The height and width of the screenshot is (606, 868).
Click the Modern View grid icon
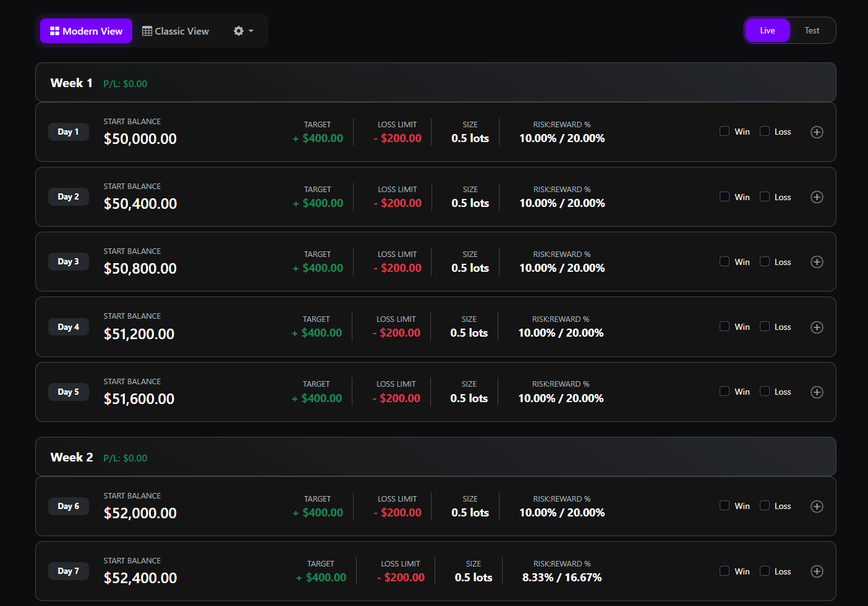pyautogui.click(x=54, y=30)
